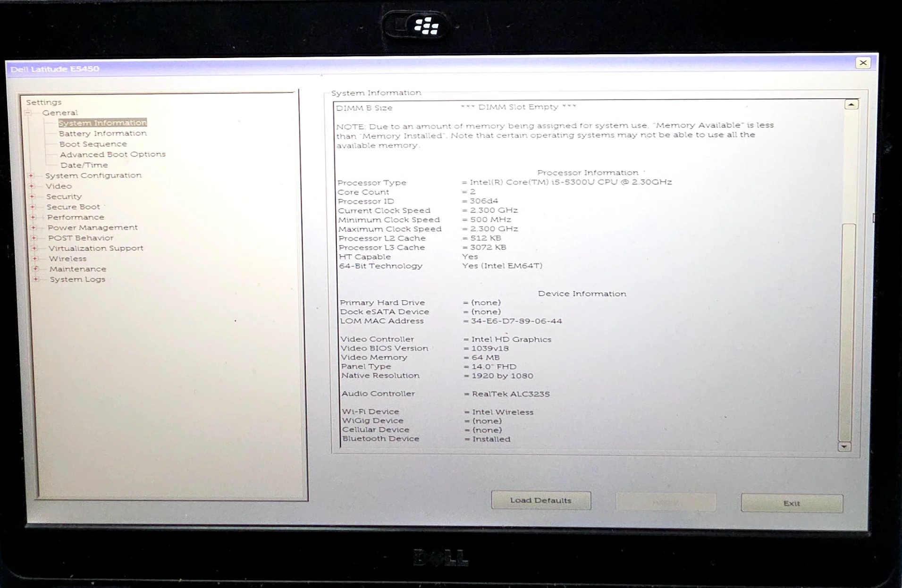Expand the Video settings node
This screenshot has width=902, height=588.
32,186
